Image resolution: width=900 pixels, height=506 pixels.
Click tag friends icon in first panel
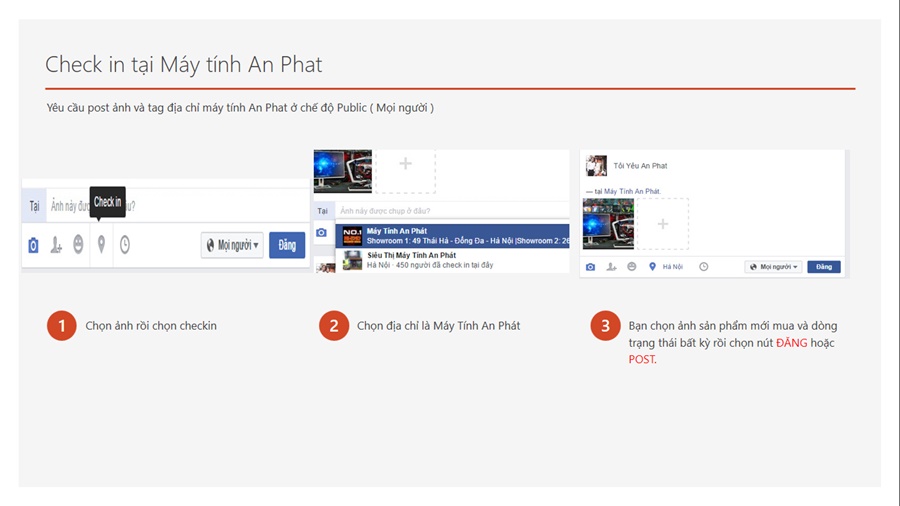(x=56, y=246)
